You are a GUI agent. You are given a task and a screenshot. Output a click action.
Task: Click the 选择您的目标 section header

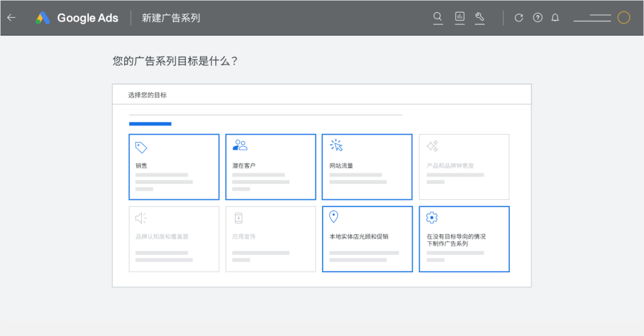[147, 95]
